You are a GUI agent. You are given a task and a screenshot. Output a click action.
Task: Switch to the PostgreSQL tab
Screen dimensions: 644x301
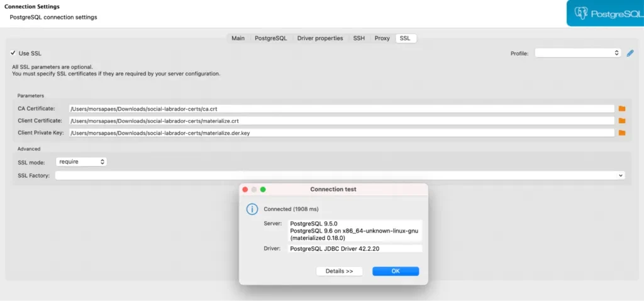[270, 38]
